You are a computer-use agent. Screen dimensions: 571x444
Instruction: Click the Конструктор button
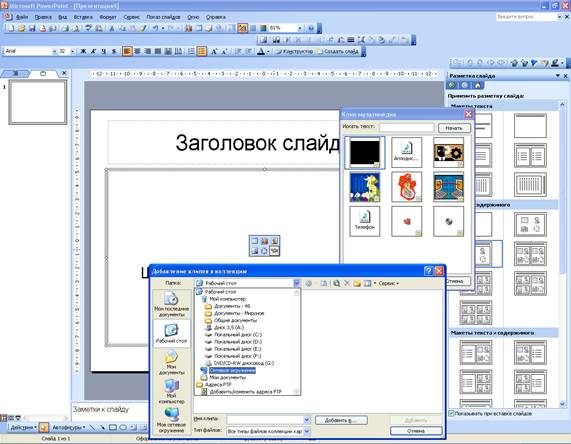point(294,51)
